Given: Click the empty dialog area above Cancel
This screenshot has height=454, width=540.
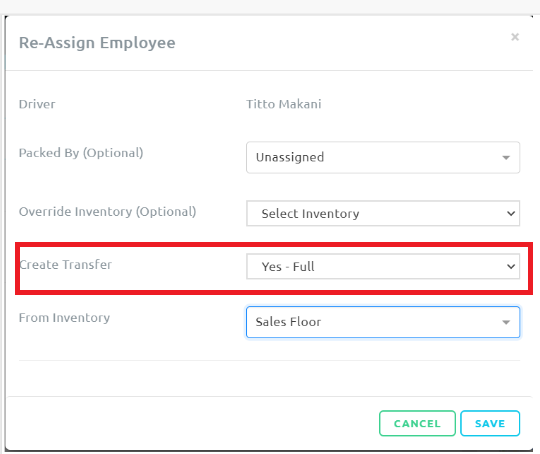Looking at the screenshot, I should 269,378.
